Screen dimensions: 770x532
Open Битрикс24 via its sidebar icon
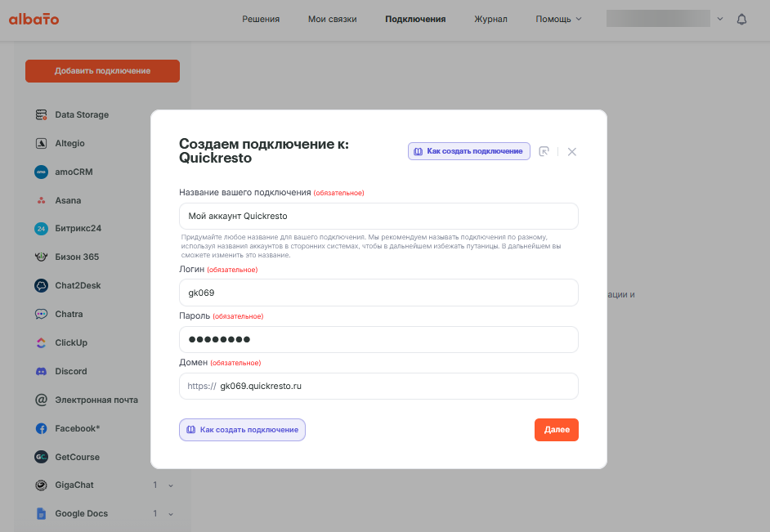click(41, 229)
